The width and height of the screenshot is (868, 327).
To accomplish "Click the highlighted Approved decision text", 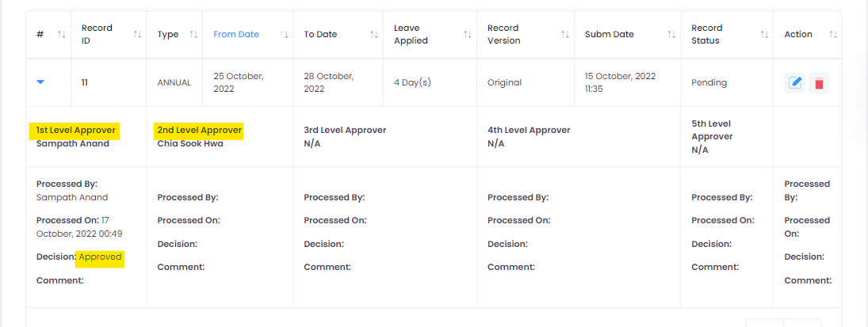I will 100,257.
